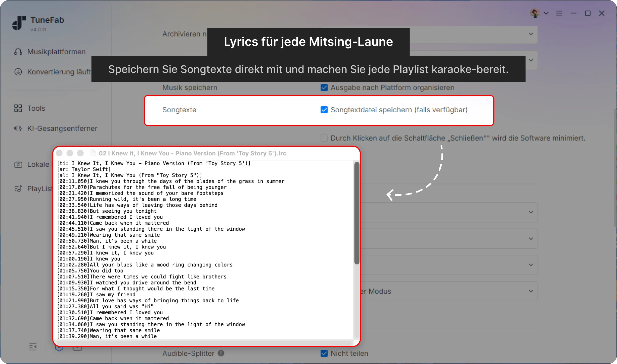Open Musikplattformen in the sidebar
Viewport: 617px width, 364px height.
(x=50, y=52)
